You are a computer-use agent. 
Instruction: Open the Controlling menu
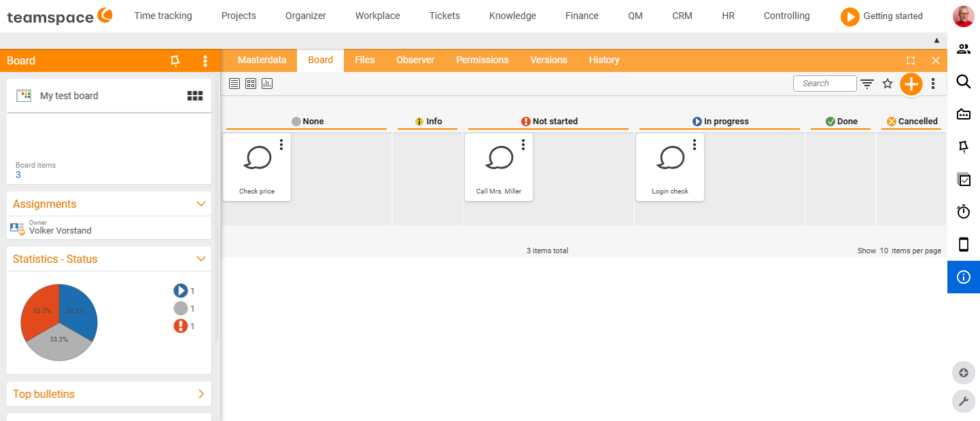[787, 16]
